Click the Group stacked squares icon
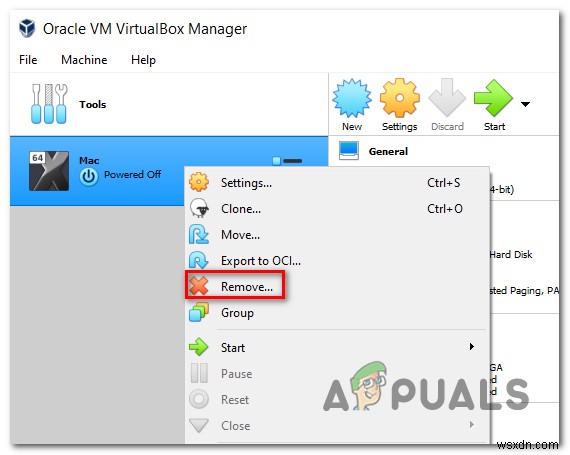Image resolution: width=570 pixels, height=455 pixels. [199, 312]
